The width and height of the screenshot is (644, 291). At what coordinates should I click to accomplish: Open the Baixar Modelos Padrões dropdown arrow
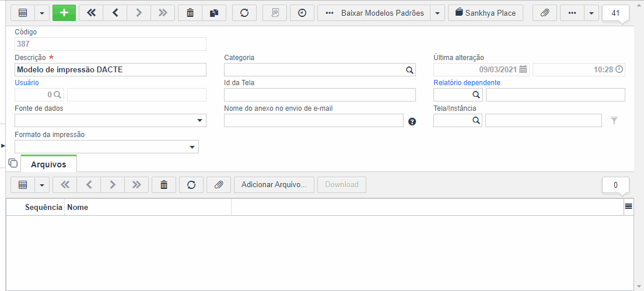coord(437,13)
